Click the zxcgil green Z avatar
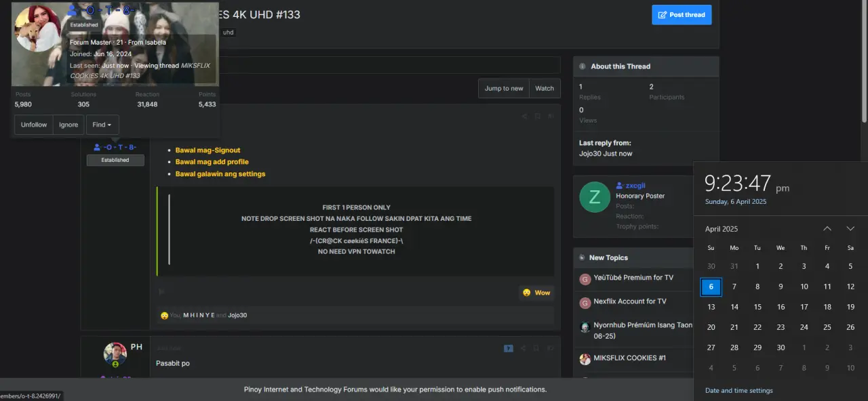Image resolution: width=868 pixels, height=401 pixels. [595, 197]
